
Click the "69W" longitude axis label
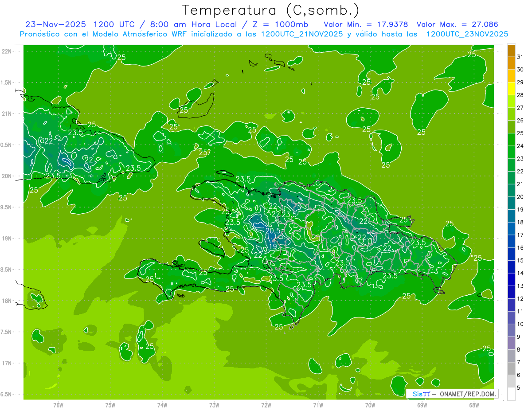coord(422,405)
